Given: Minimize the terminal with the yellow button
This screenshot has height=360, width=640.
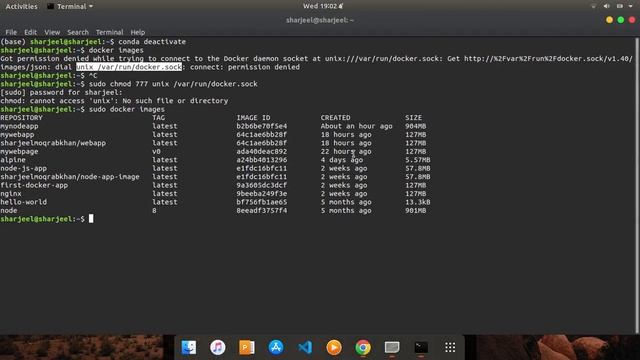Looking at the screenshot, I should pos(609,20).
